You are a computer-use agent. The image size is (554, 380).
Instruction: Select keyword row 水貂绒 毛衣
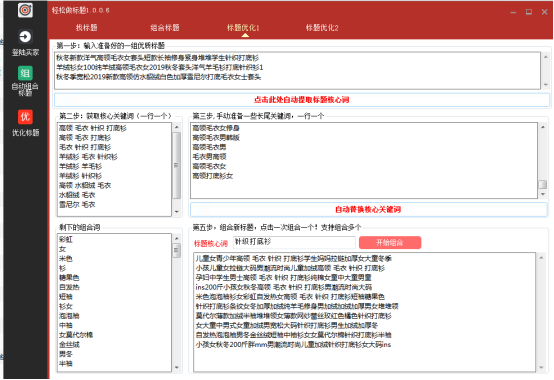pyautogui.click(x=77, y=195)
